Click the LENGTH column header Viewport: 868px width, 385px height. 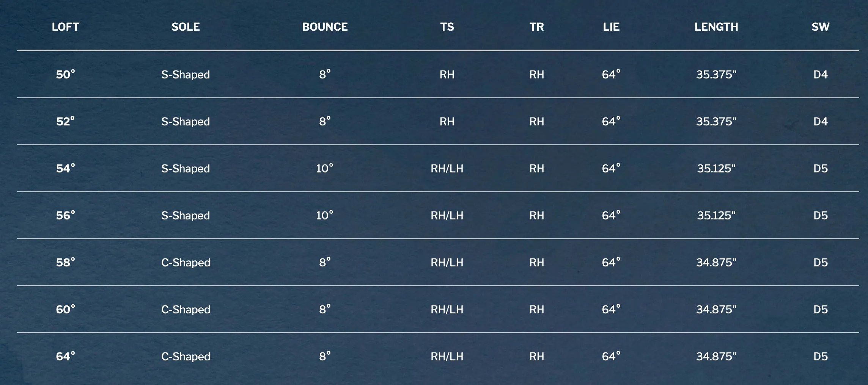(716, 27)
